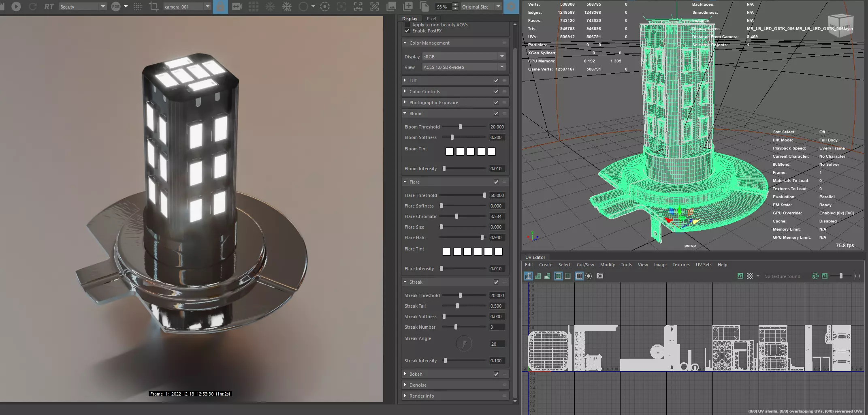Screen dimensions: 868x415
Task: Toggle the RT real-time render icon
Action: [49, 6]
